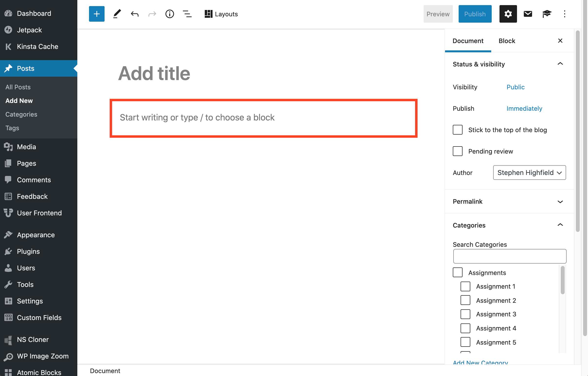Click the categories list scrollbar
Image resolution: width=588 pixels, height=376 pixels.
click(562, 280)
